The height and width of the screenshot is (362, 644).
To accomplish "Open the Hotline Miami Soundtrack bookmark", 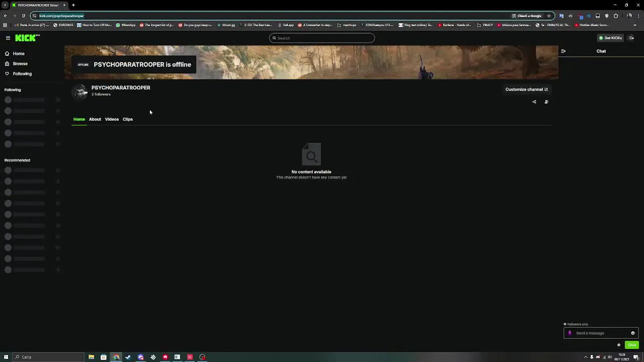I will [x=591, y=25].
